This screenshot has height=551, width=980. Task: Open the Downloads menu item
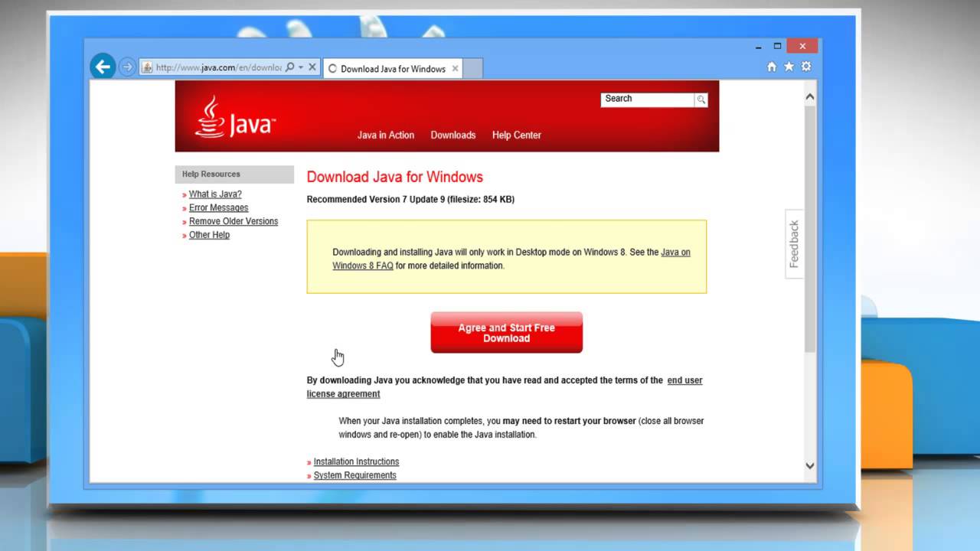[x=453, y=135]
